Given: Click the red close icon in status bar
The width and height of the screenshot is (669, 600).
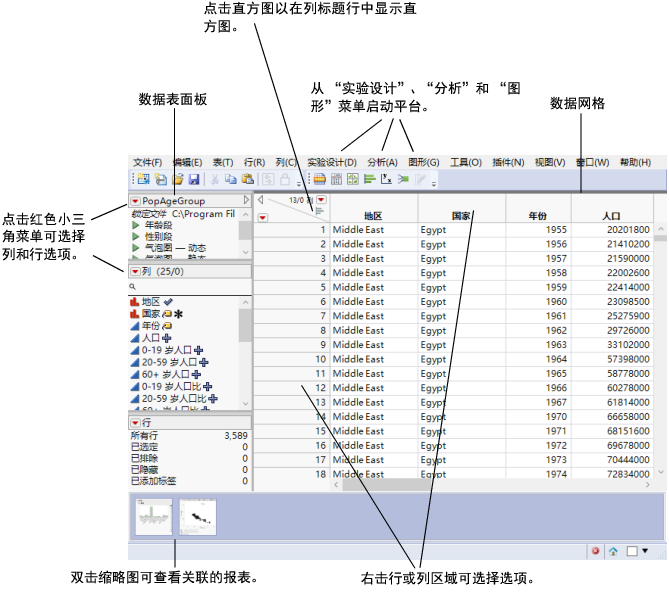Looking at the screenshot, I should pyautogui.click(x=596, y=551).
